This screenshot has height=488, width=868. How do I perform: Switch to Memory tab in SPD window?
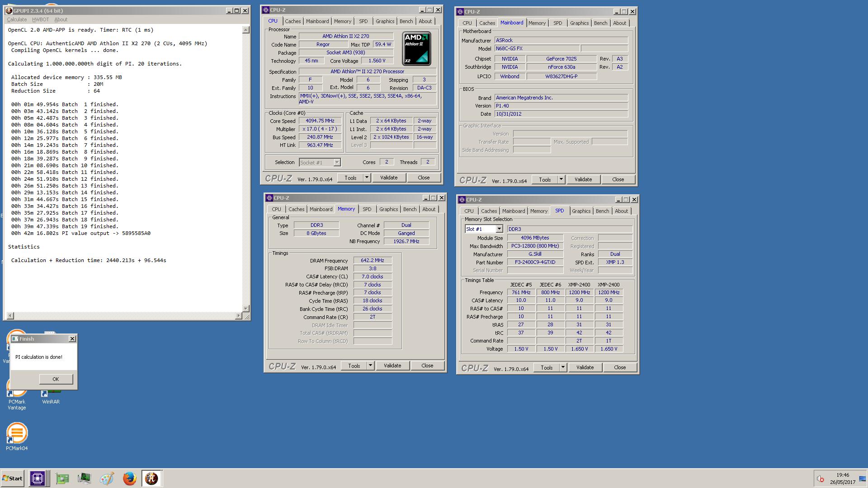pos(538,211)
